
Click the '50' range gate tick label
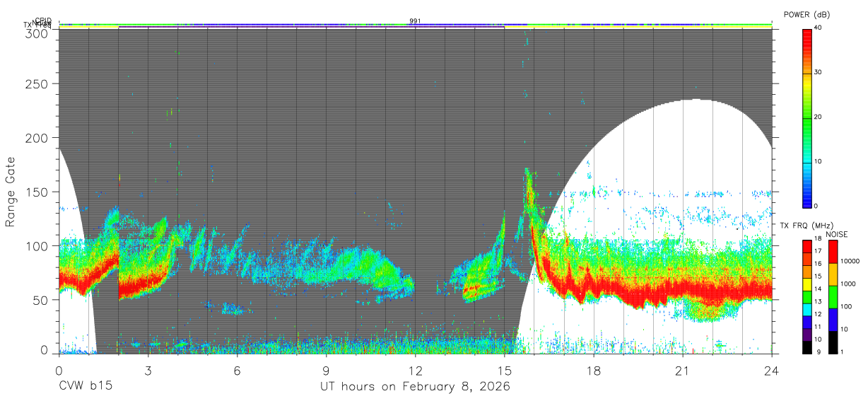[42, 300]
